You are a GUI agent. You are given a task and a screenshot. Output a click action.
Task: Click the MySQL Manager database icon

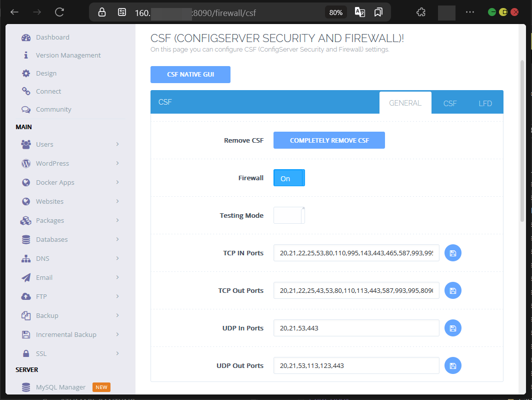click(26, 387)
